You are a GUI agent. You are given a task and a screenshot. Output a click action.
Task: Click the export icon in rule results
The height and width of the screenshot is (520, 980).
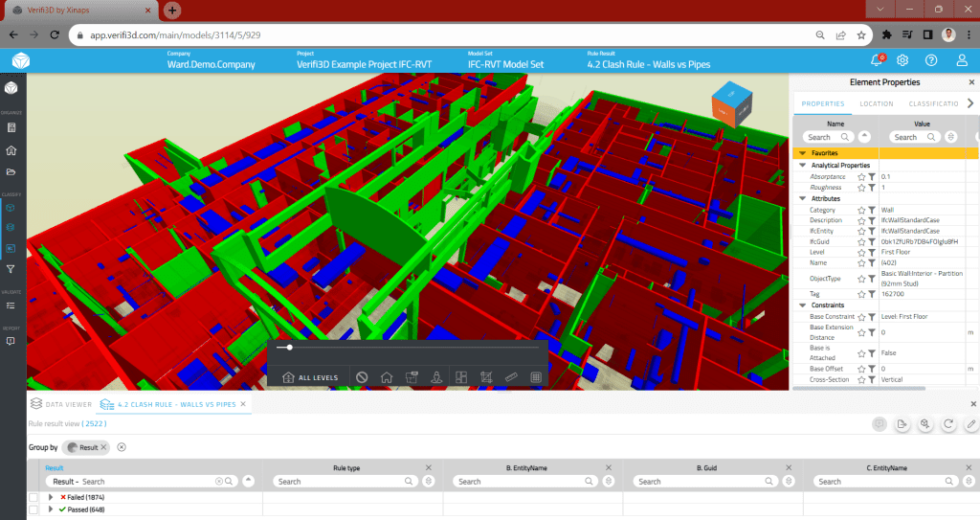pyautogui.click(x=902, y=423)
